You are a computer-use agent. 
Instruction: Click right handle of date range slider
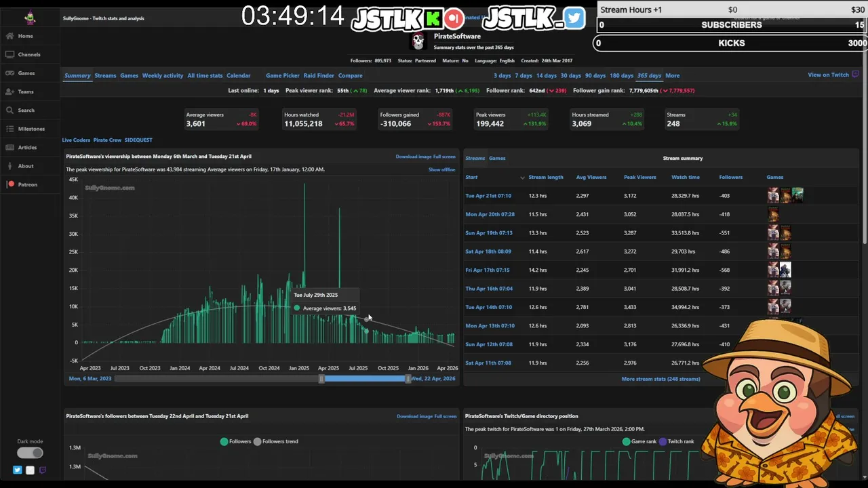click(x=408, y=378)
